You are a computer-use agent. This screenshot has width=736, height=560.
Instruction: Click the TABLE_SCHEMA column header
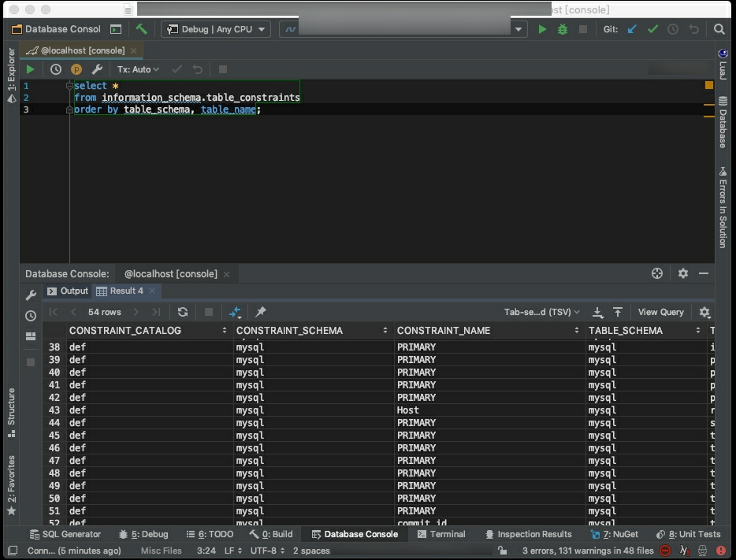pos(645,331)
